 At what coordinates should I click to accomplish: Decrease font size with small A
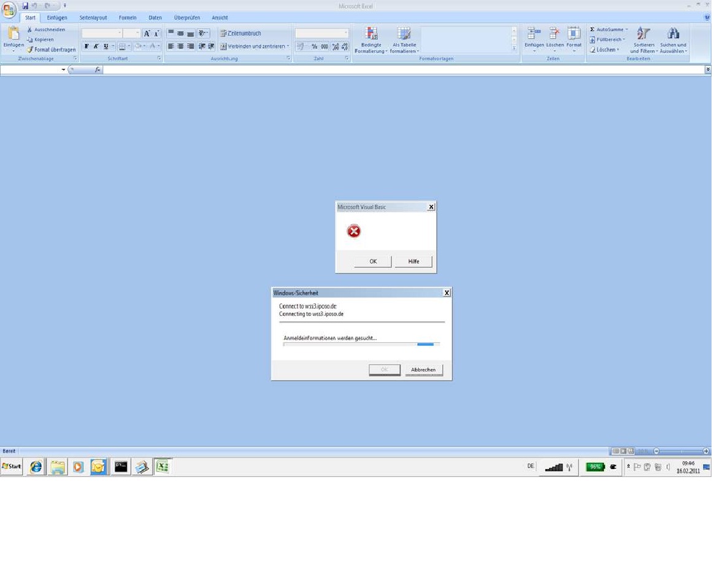click(156, 34)
